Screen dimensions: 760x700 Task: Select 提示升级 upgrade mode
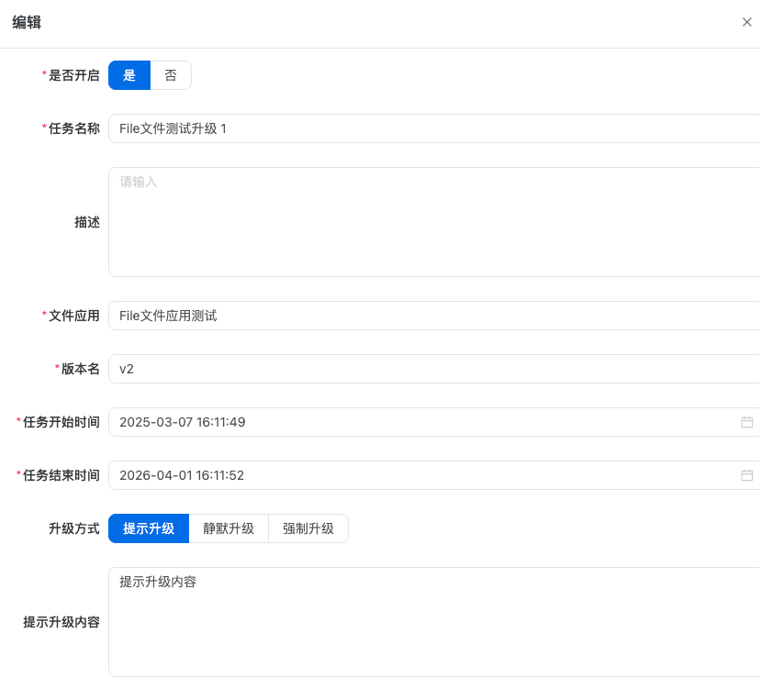[149, 528]
